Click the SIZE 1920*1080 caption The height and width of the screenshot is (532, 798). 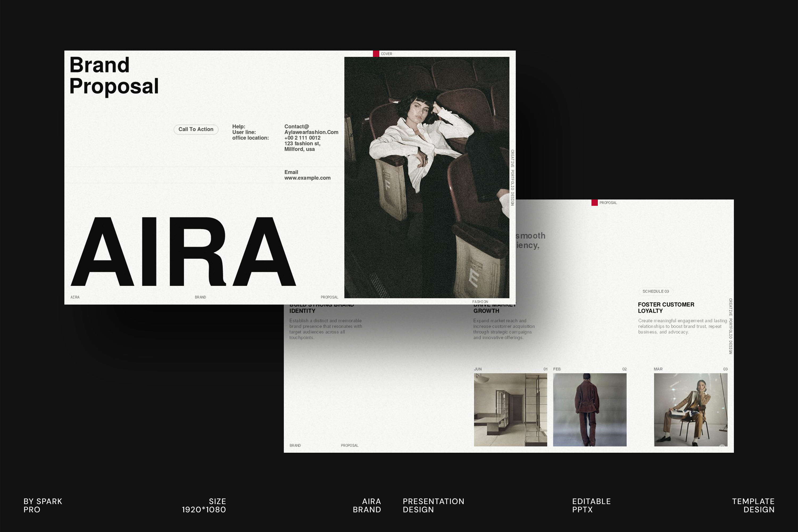pos(204,505)
